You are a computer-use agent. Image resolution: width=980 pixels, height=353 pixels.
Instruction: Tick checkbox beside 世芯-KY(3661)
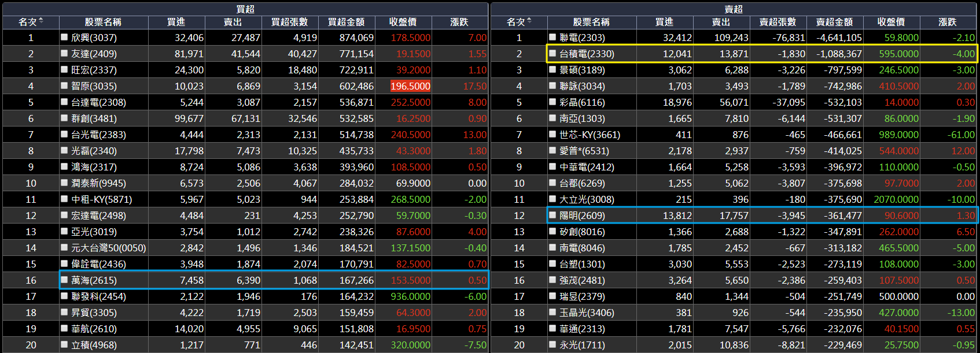coord(552,134)
